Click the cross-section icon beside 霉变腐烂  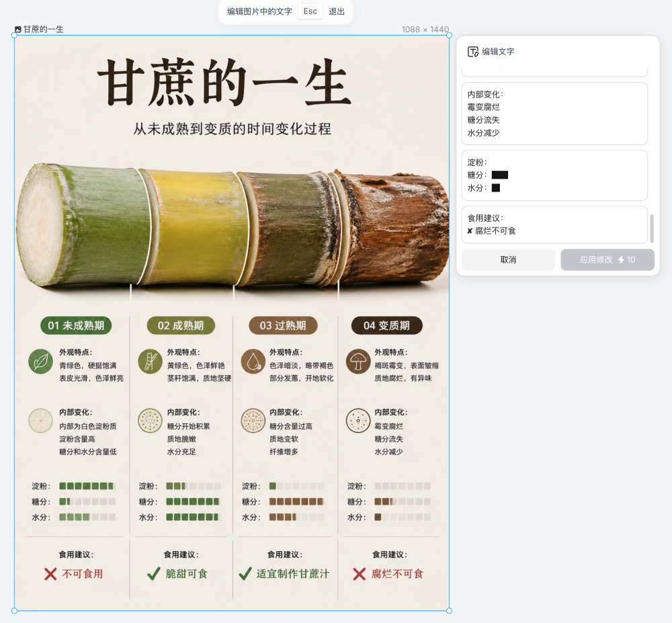(x=358, y=420)
